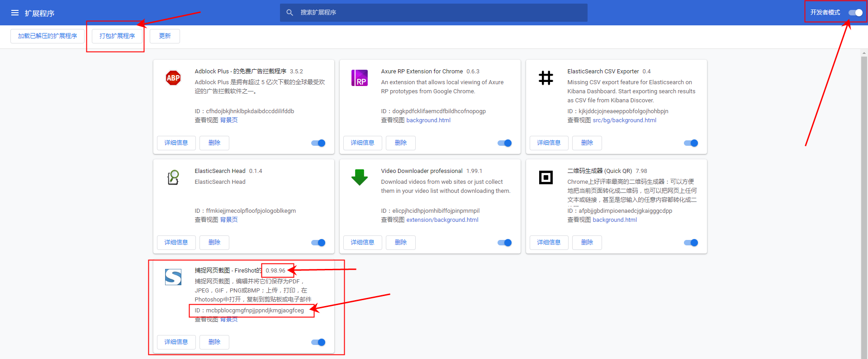Remove Video Downloader professional with 删除
The height and width of the screenshot is (359, 868).
[401, 243]
